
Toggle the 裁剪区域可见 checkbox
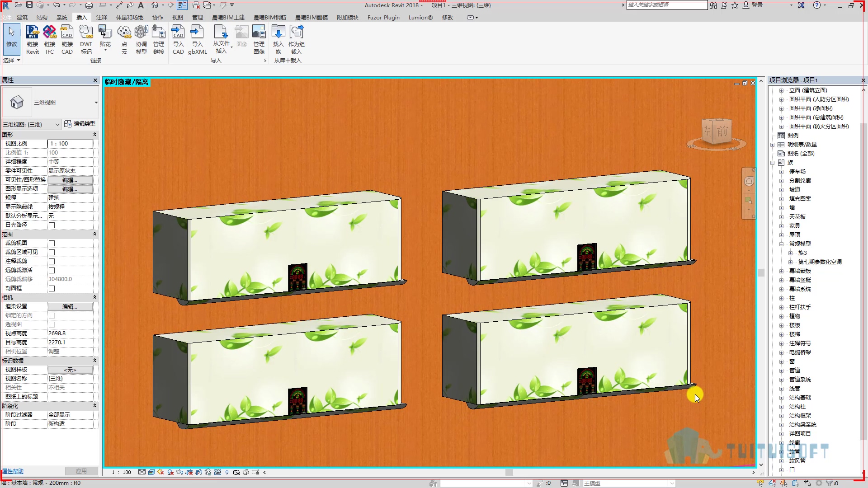point(52,252)
